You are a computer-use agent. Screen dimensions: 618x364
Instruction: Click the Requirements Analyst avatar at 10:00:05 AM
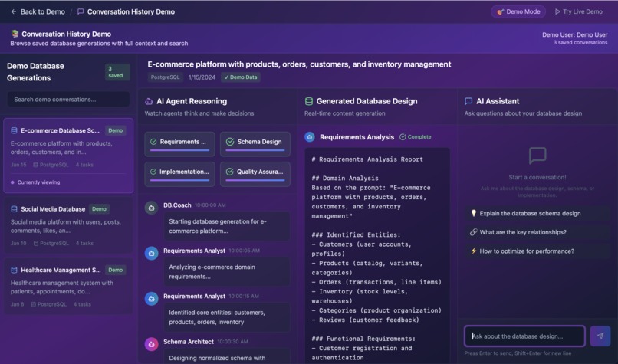[151, 254]
